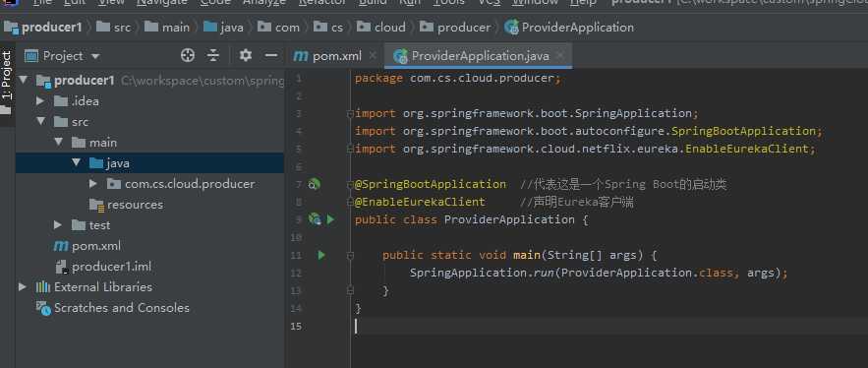Select the ProviderApplication.java editor tab

tap(480, 56)
